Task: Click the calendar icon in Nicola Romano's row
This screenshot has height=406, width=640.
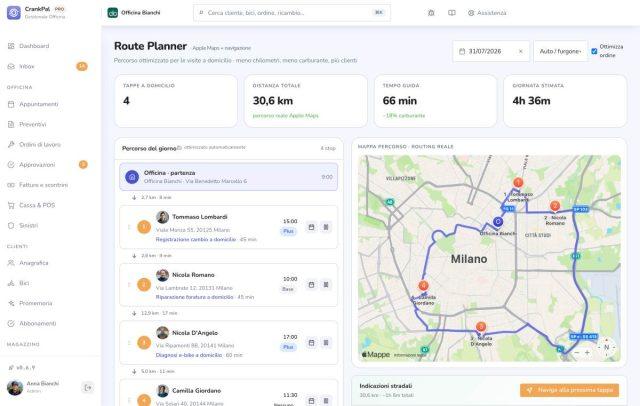Action: [311, 285]
